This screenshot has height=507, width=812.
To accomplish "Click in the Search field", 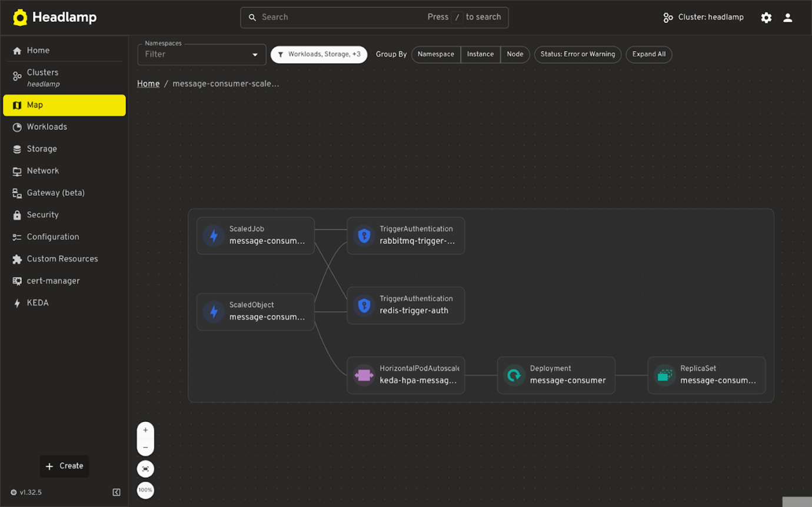I will click(374, 18).
